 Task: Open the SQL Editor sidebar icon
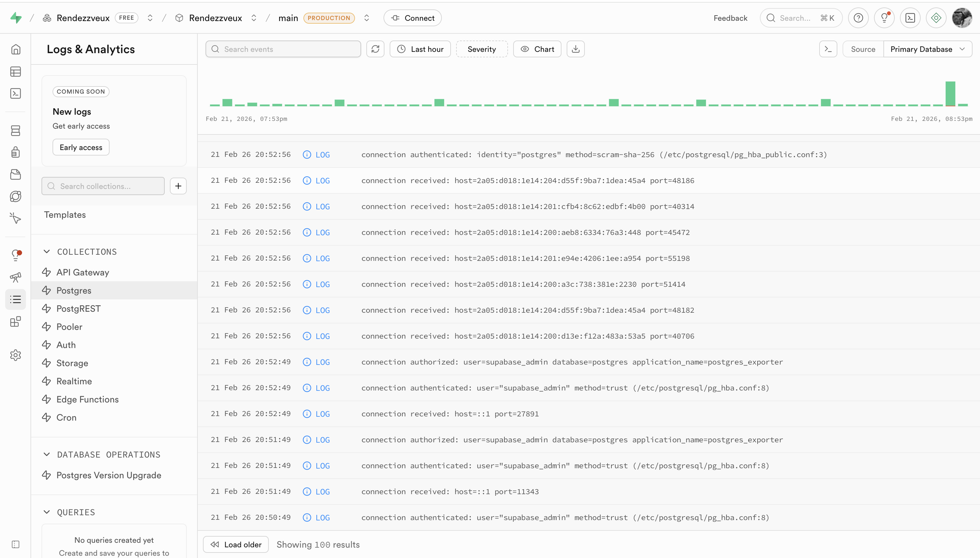click(15, 94)
